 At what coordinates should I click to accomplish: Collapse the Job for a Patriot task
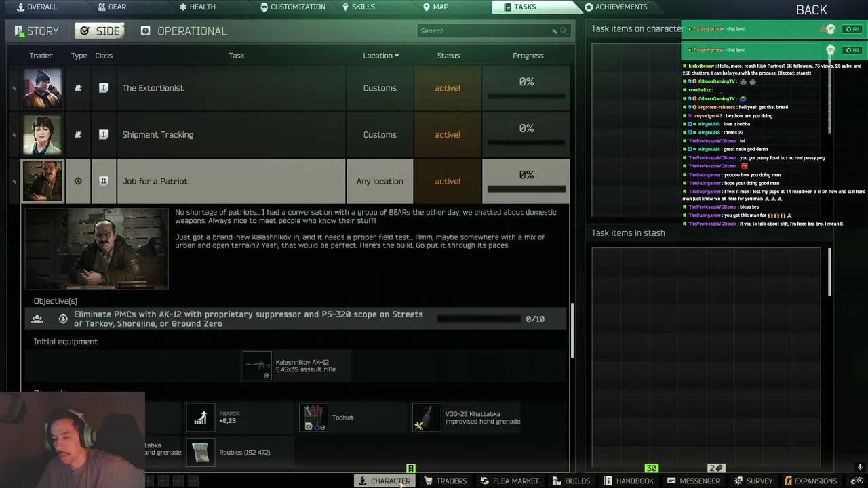tap(231, 181)
